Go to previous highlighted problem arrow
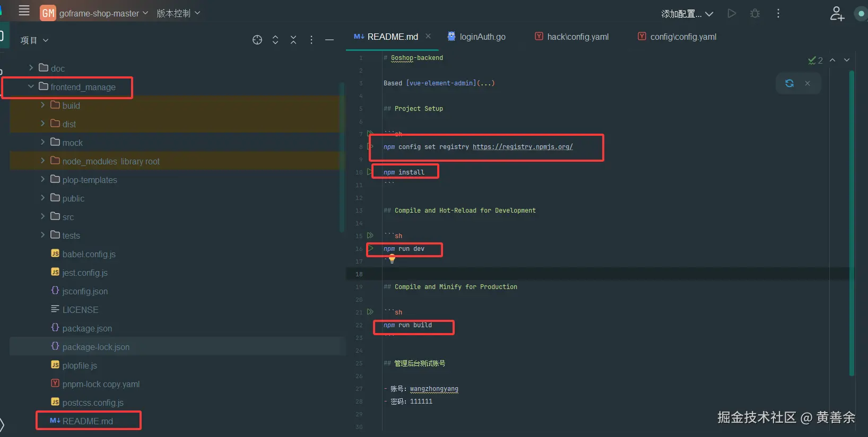 pyautogui.click(x=832, y=60)
